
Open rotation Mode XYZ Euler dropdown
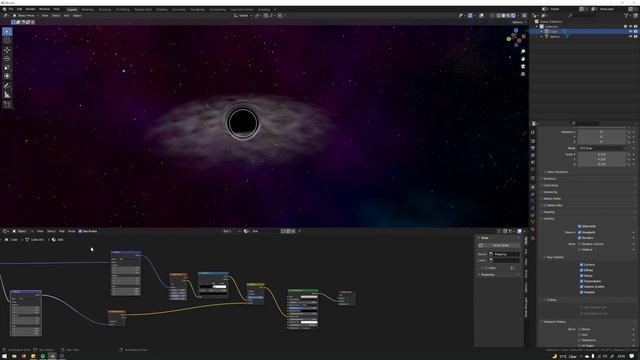[x=602, y=148]
